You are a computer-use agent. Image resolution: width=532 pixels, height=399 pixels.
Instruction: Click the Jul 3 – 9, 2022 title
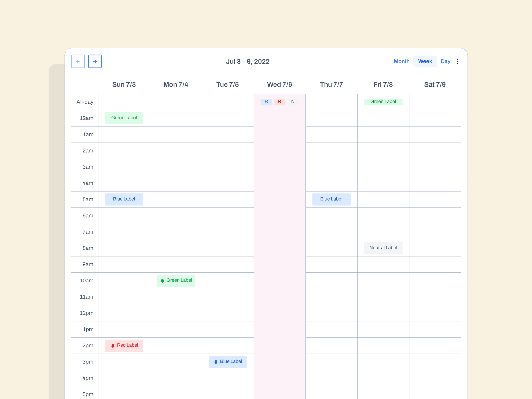(x=248, y=61)
